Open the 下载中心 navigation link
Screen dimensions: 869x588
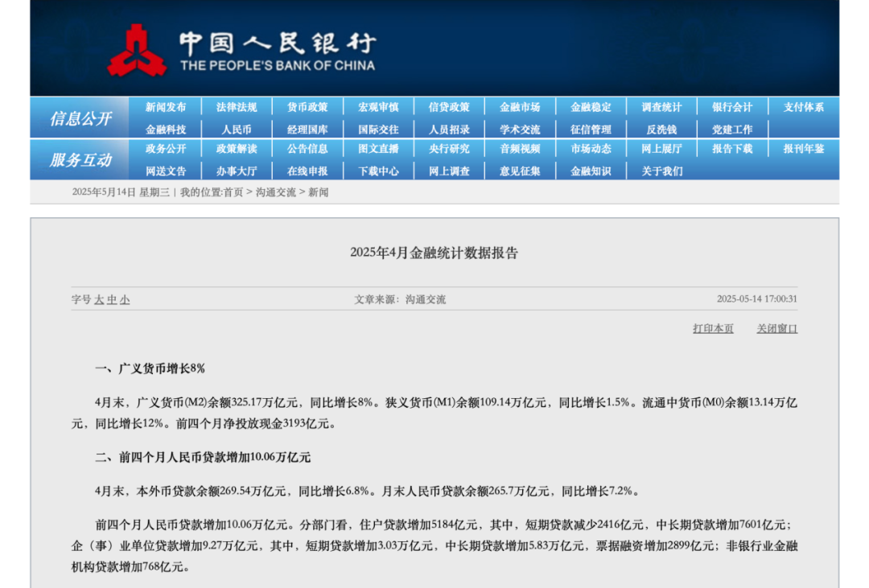(x=378, y=171)
